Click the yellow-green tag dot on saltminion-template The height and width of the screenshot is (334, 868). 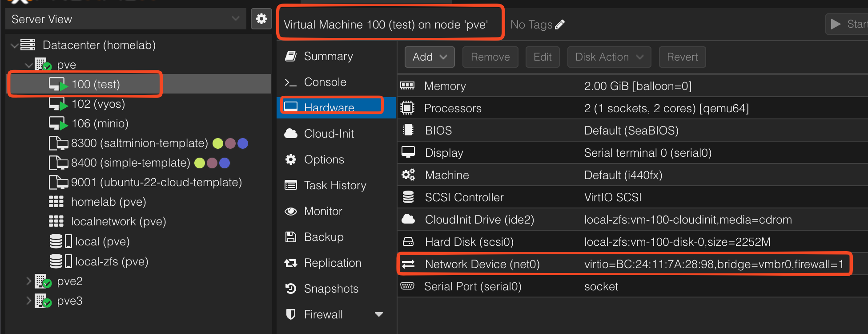pos(218,143)
